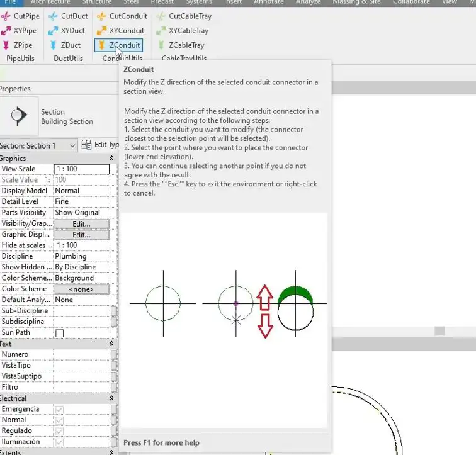Click the Color Scheme Background value
The image size is (476, 455).
(82, 278)
